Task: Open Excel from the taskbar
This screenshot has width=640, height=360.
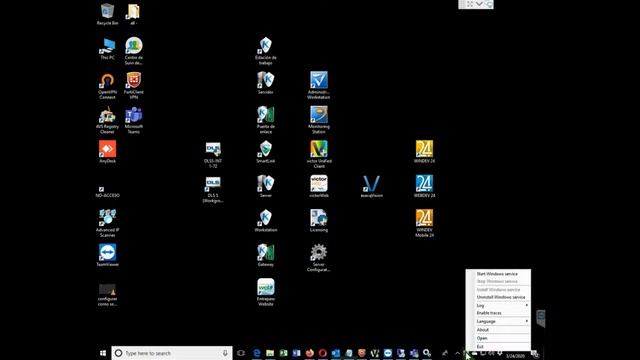Action: tap(283, 353)
